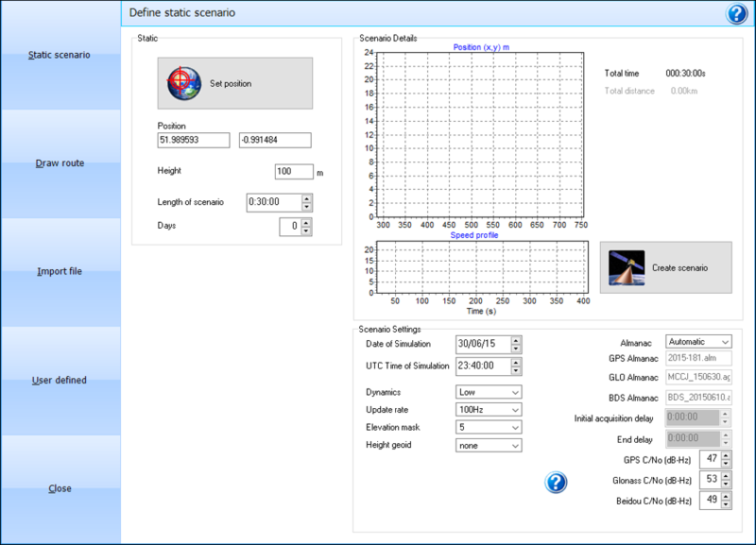Click the Beidou C/No value field

coord(711,501)
